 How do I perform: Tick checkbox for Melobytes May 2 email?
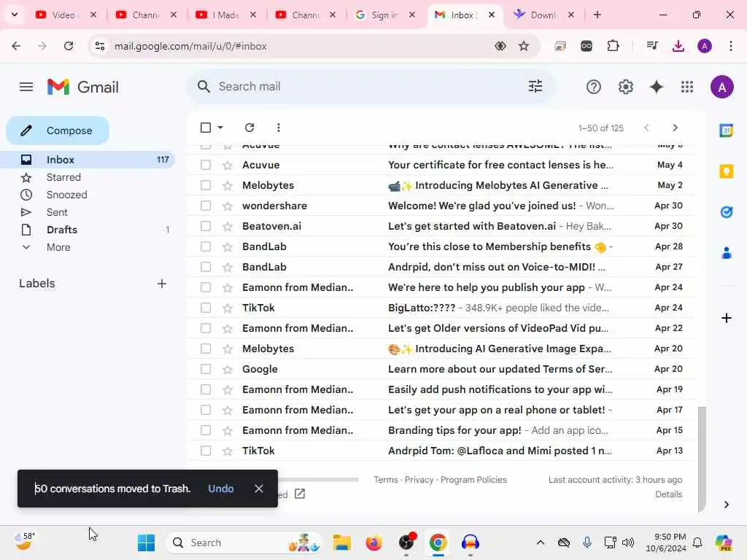point(205,185)
